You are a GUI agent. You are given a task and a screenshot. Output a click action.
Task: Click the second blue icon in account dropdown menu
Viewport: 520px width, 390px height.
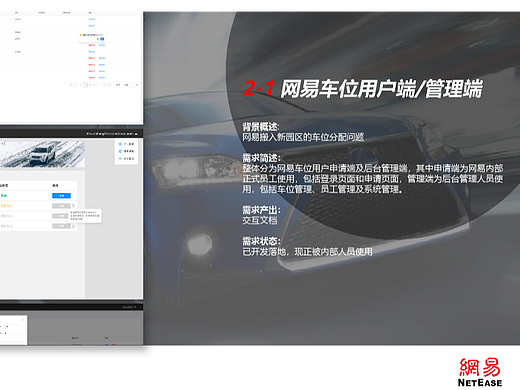[120, 151]
